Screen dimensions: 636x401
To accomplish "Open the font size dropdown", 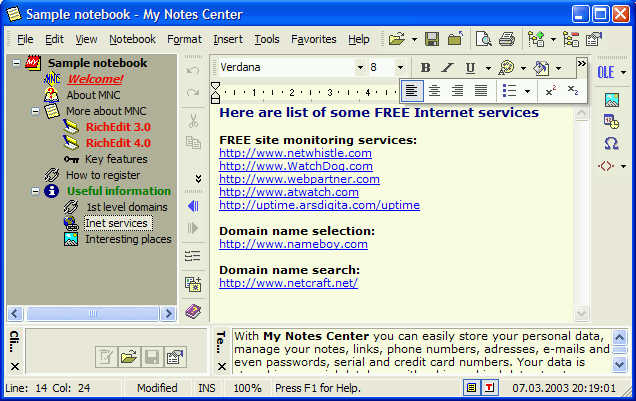I will 400,68.
